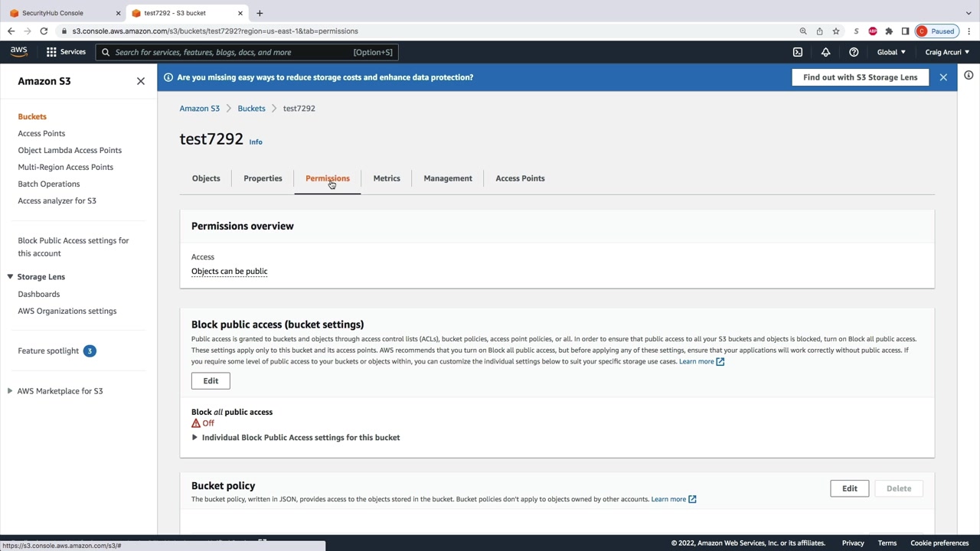Reload the S3 console page
This screenshot has height=551, width=980.
[44, 31]
